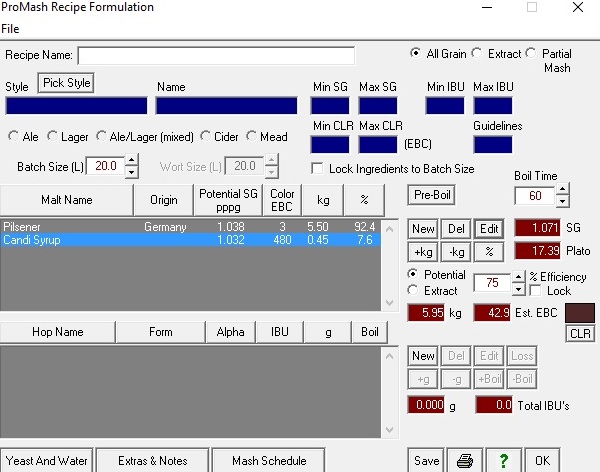The image size is (600, 472).
Task: Add new malt with New button
Action: (423, 229)
